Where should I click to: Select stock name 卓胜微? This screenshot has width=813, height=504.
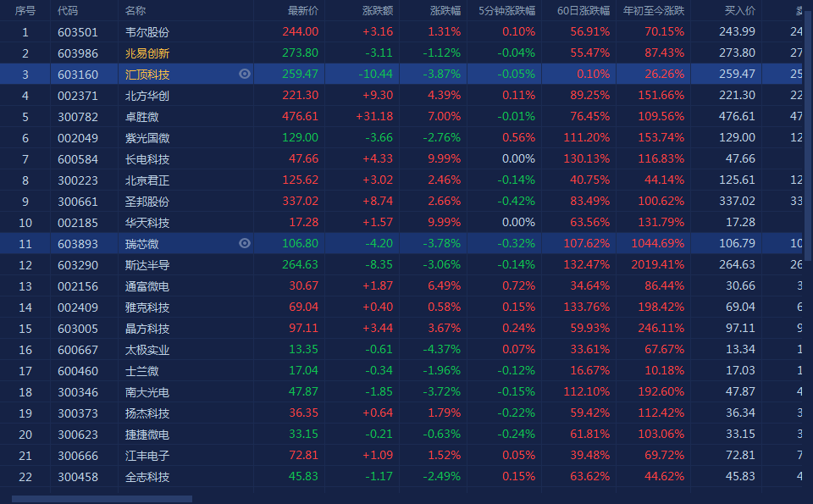(x=142, y=117)
